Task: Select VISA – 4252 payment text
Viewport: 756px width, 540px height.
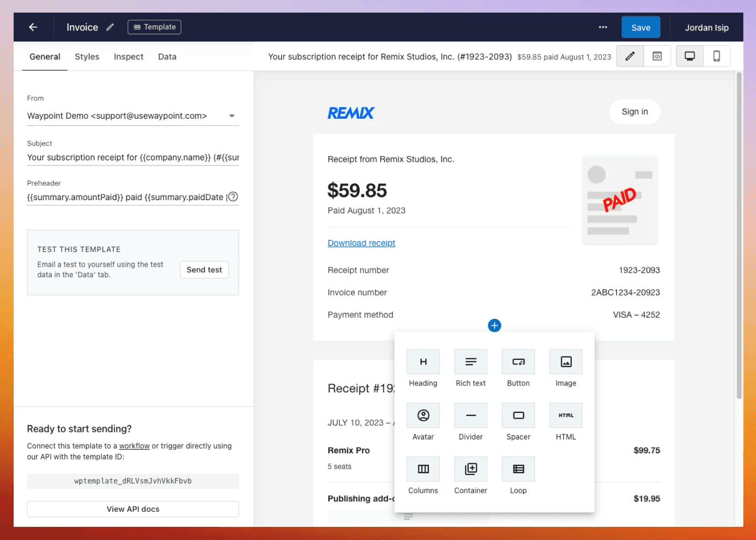Action: (x=636, y=315)
